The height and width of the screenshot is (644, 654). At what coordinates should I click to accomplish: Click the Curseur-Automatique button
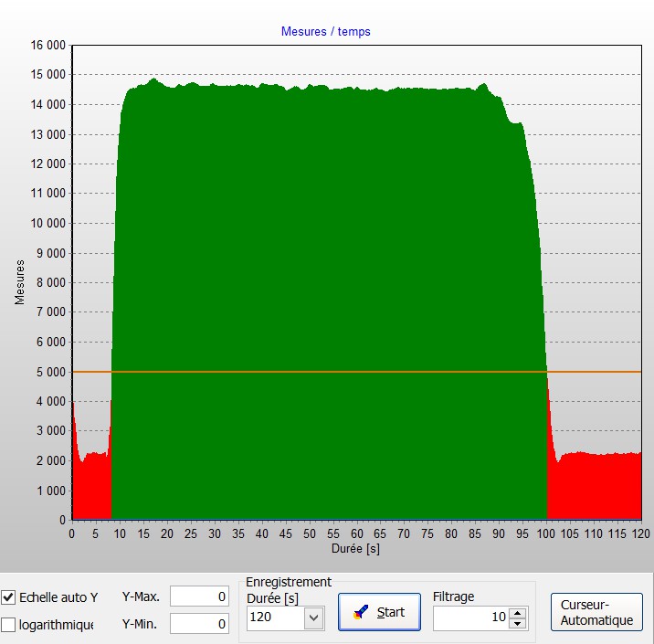click(596, 612)
